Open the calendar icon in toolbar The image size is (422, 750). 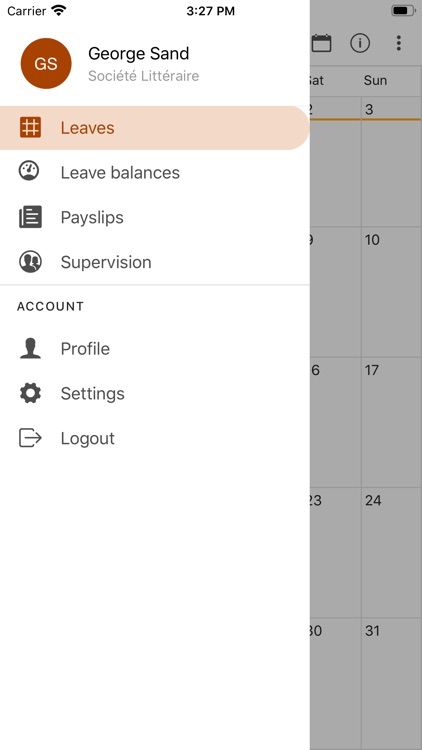point(322,43)
